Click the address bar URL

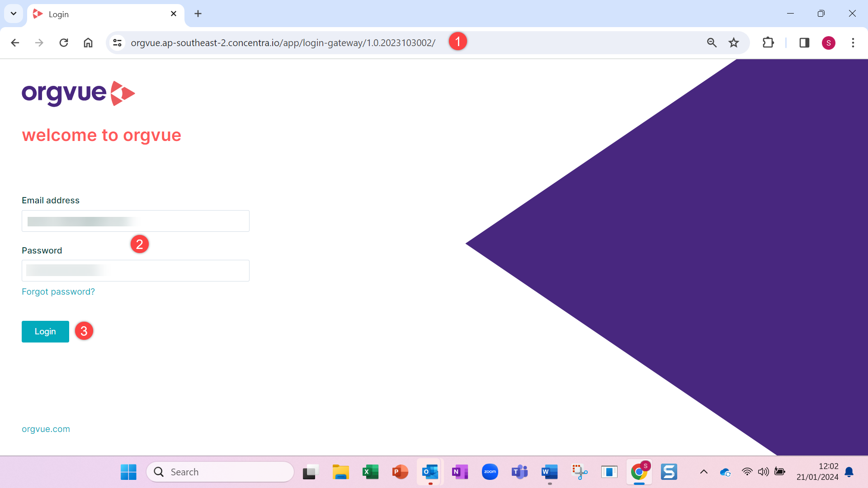[283, 42]
